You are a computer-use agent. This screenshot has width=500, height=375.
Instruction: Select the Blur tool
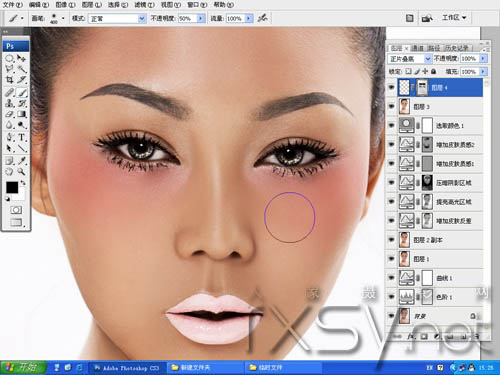click(10, 125)
